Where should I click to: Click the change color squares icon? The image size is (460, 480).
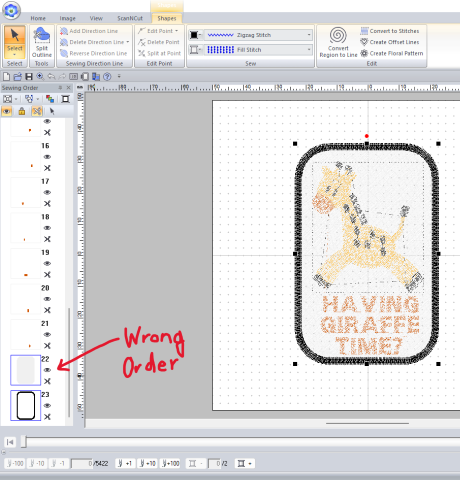(x=50, y=99)
